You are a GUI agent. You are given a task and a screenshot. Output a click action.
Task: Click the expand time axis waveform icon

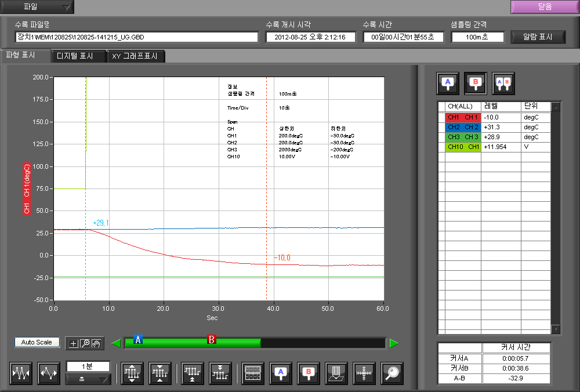click(49, 374)
